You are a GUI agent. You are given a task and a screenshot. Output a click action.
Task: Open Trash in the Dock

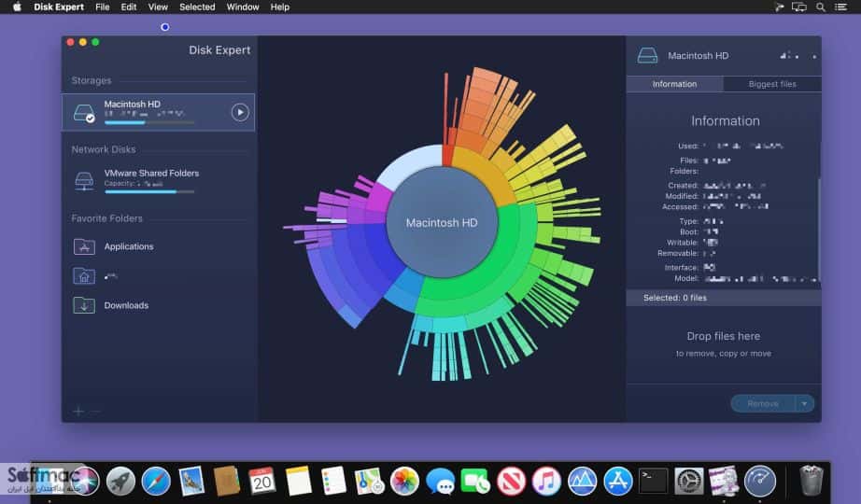click(811, 482)
